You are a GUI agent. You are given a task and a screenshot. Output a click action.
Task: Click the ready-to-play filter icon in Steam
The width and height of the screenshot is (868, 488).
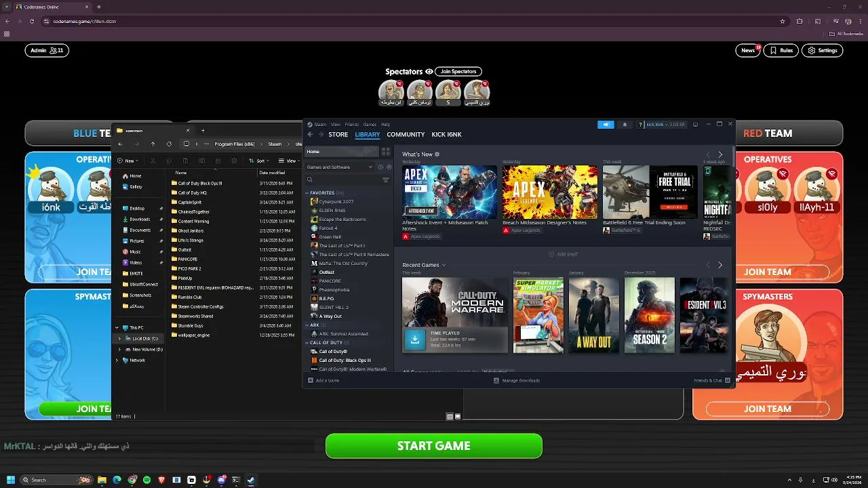(x=389, y=167)
